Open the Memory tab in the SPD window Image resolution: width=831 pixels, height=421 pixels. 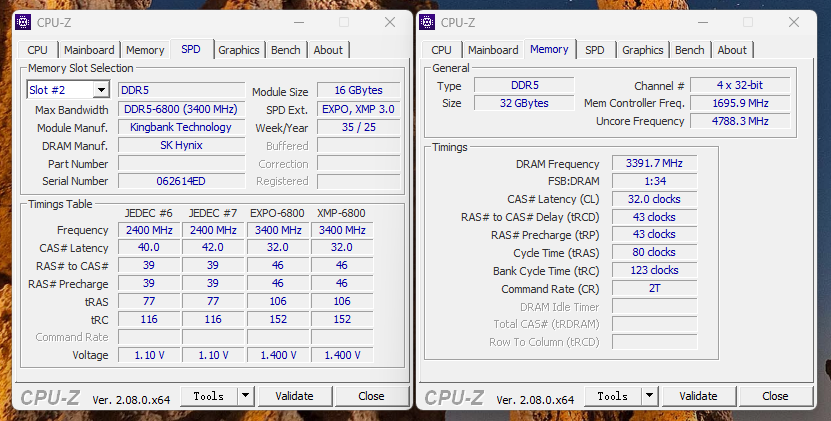(x=145, y=50)
